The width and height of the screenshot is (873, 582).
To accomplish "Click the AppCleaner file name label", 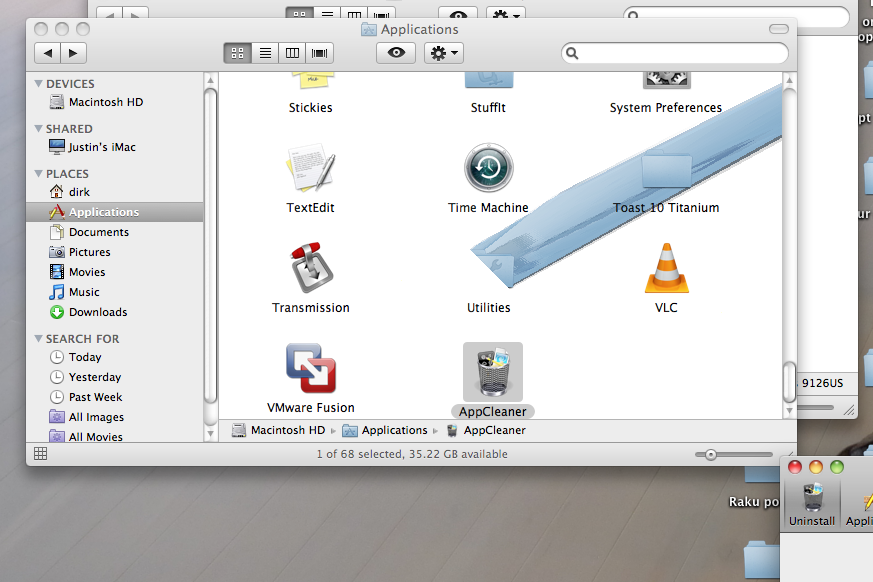I will point(493,412).
